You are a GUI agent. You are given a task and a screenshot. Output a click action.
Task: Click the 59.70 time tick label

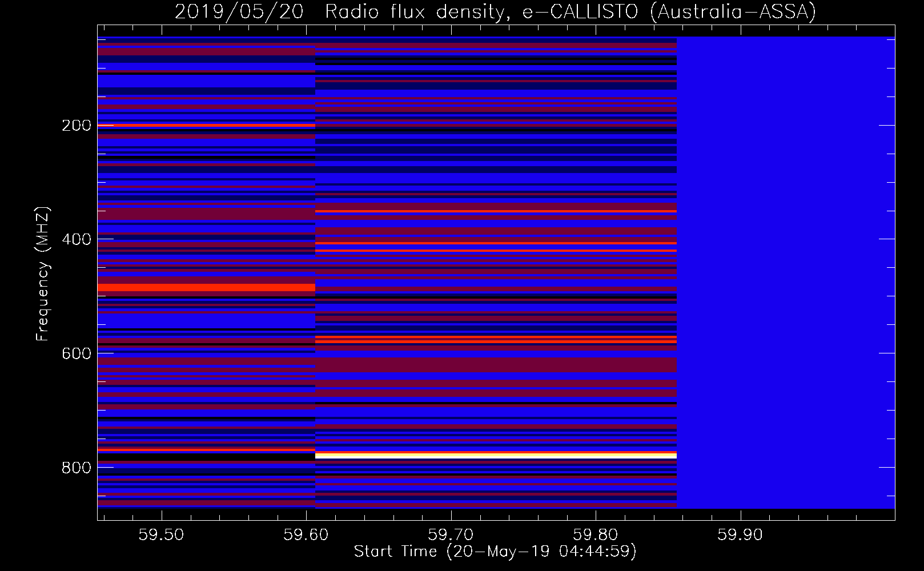451,534
